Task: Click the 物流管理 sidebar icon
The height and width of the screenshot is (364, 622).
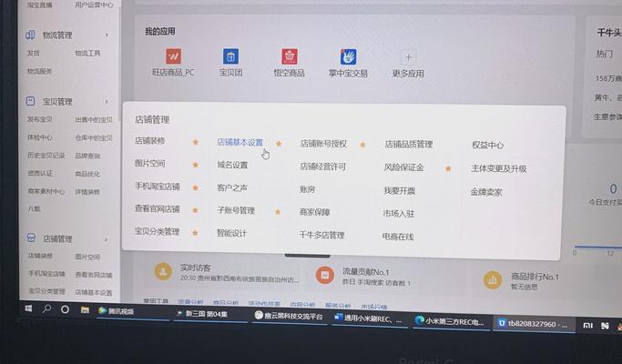Action: (x=30, y=35)
